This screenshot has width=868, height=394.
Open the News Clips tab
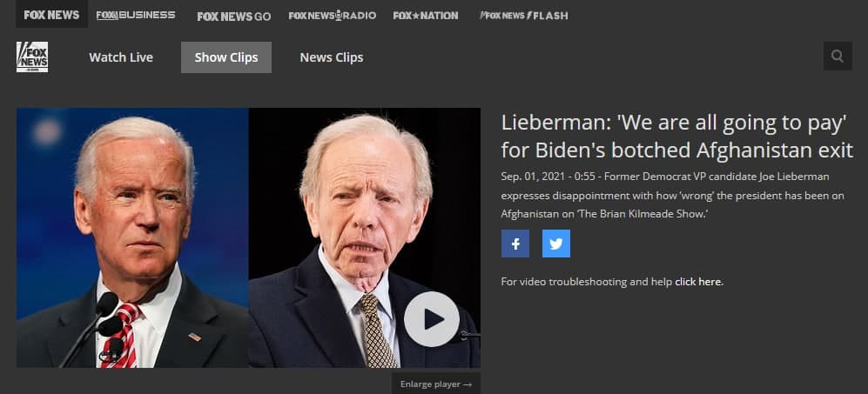[332, 57]
